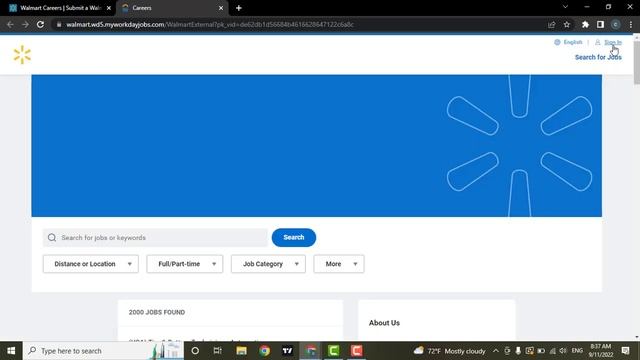Open the green Camtasia taskbar icon
Screen dimensions: 640x360
(333, 351)
